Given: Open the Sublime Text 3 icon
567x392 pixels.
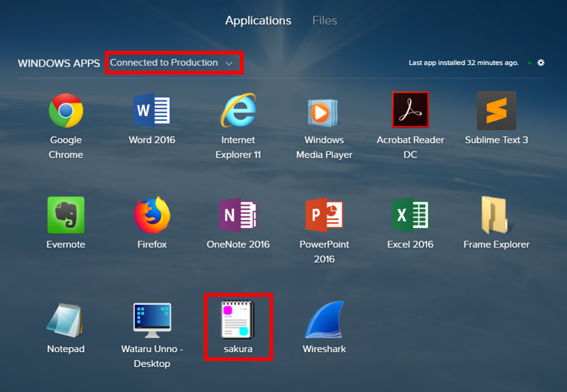Looking at the screenshot, I should [x=496, y=111].
